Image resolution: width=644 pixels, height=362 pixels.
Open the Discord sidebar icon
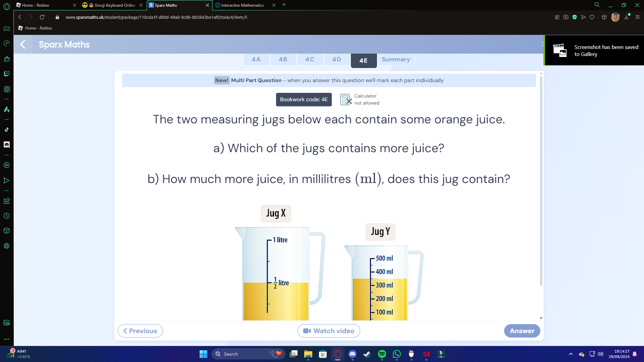6,144
